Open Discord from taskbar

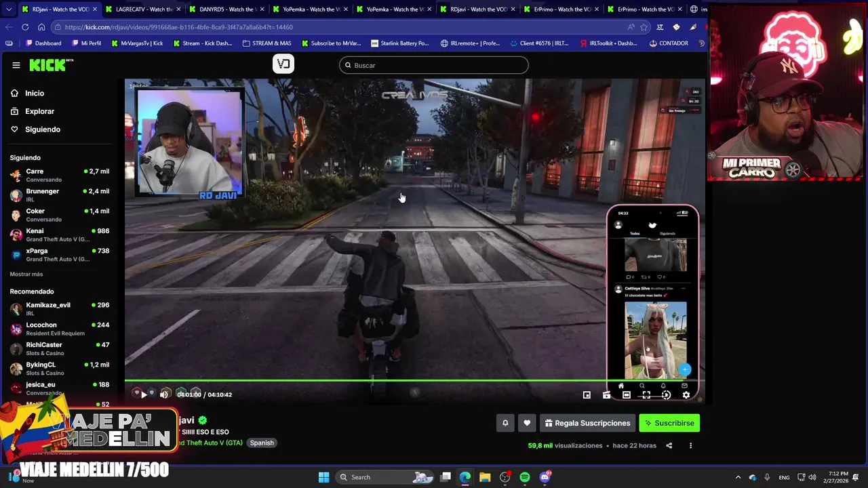click(x=545, y=477)
